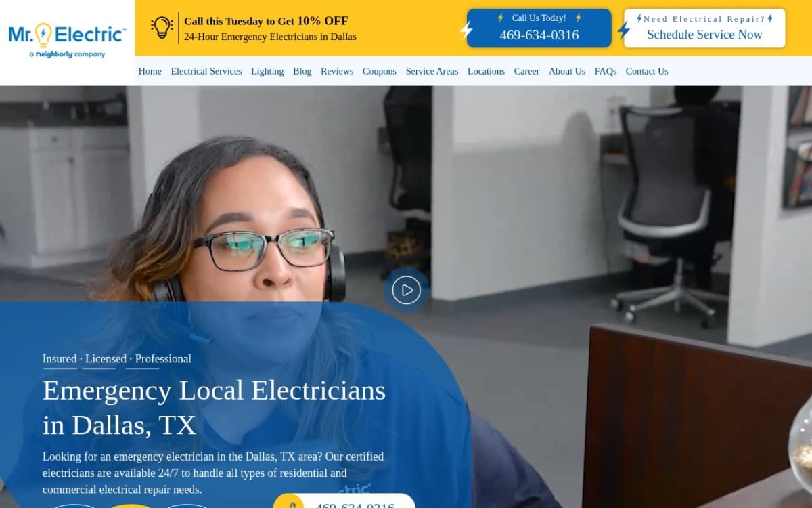Screen dimensions: 812x508
Task: Open Service Areas menu item
Action: tap(432, 71)
